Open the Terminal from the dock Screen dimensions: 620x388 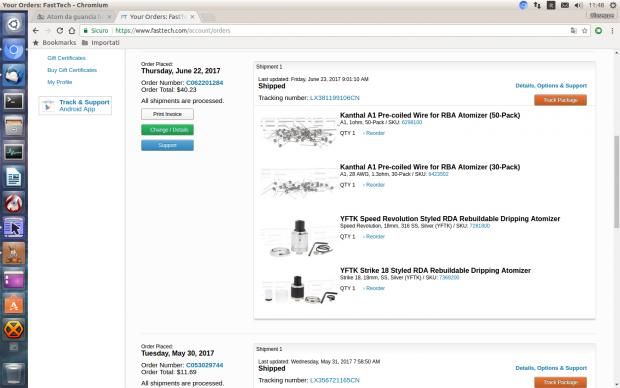tap(13, 101)
